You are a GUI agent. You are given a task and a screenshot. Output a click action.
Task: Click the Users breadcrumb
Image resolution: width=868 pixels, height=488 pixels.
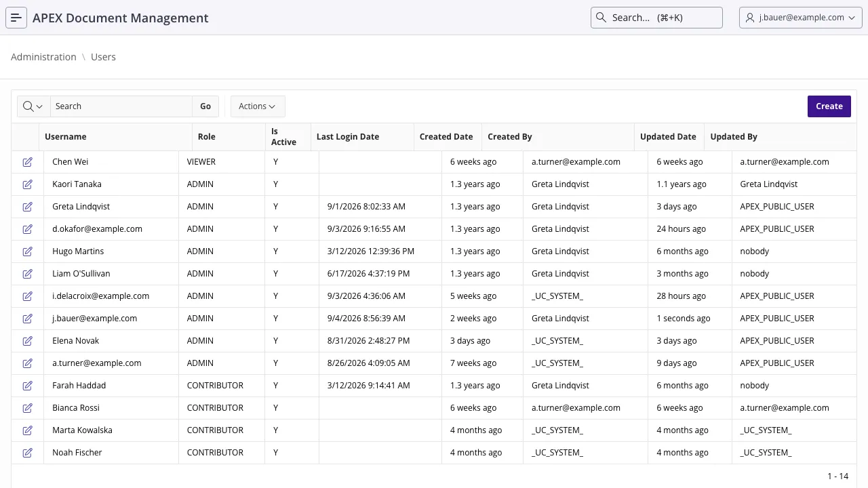pyautogui.click(x=103, y=57)
